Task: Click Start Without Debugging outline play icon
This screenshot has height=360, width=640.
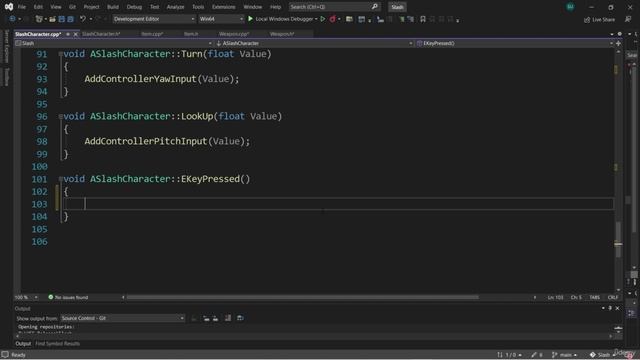Action: 322,19
